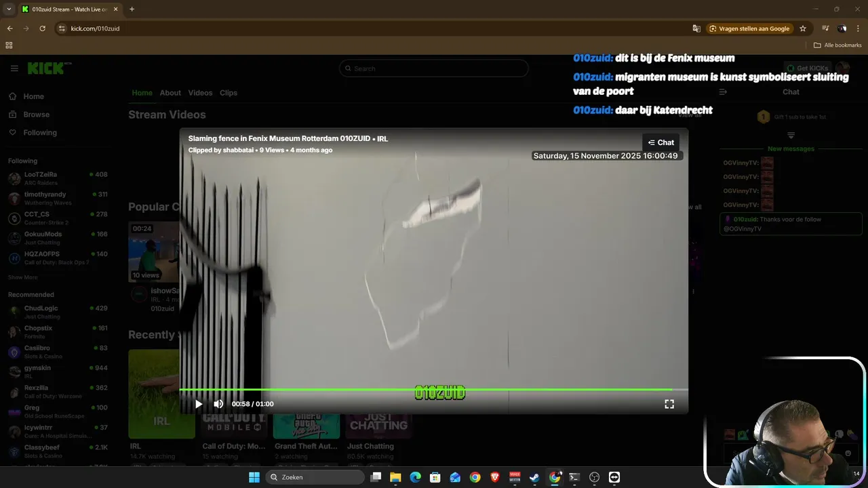The width and height of the screenshot is (868, 488).
Task: Open Steam from the taskbar
Action: point(535,477)
